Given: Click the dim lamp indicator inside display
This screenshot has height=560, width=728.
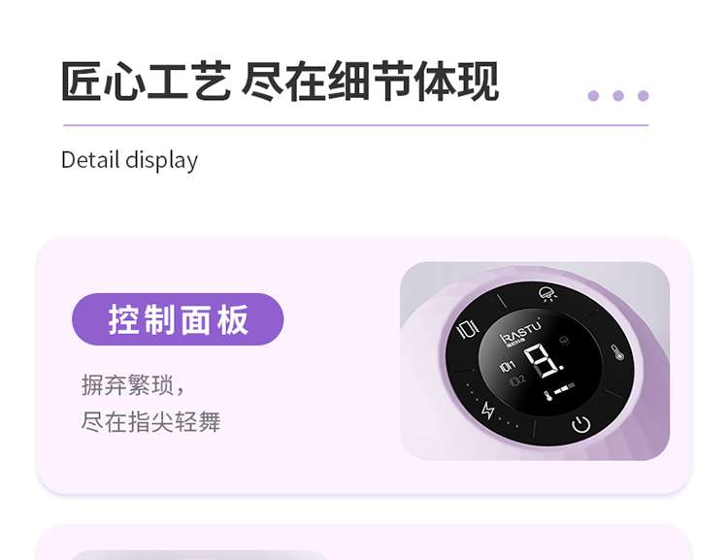Looking at the screenshot, I should pyautogui.click(x=565, y=341).
